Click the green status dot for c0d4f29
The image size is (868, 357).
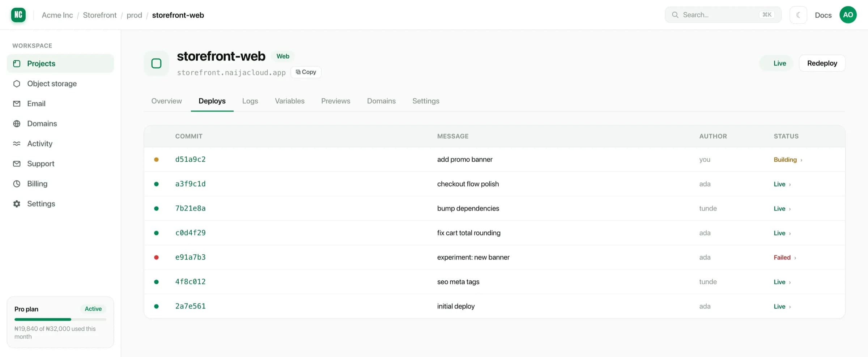pos(156,233)
